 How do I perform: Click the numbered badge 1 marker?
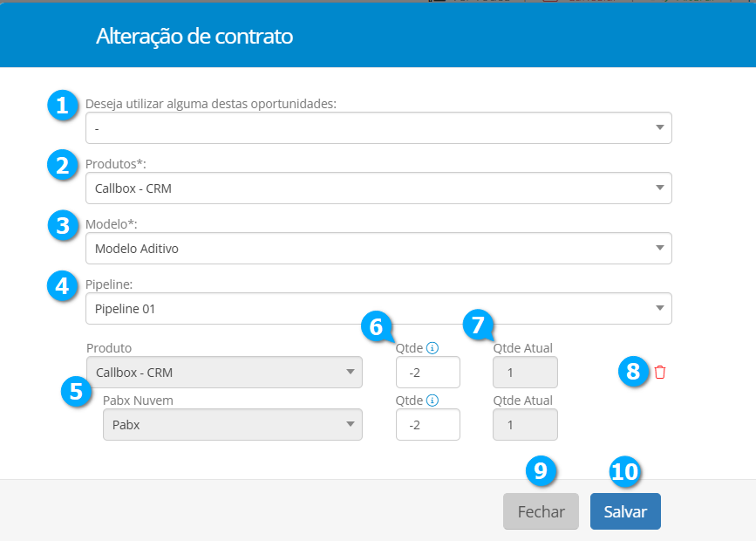coord(62,106)
